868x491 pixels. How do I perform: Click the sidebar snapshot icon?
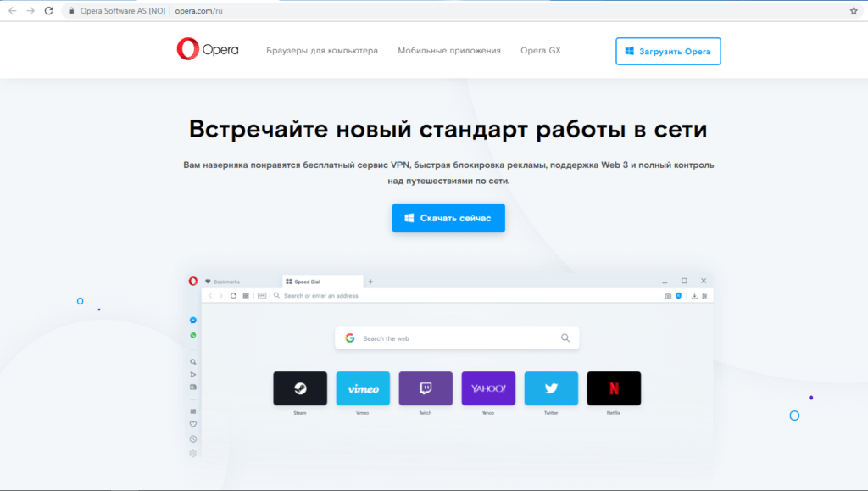192,388
